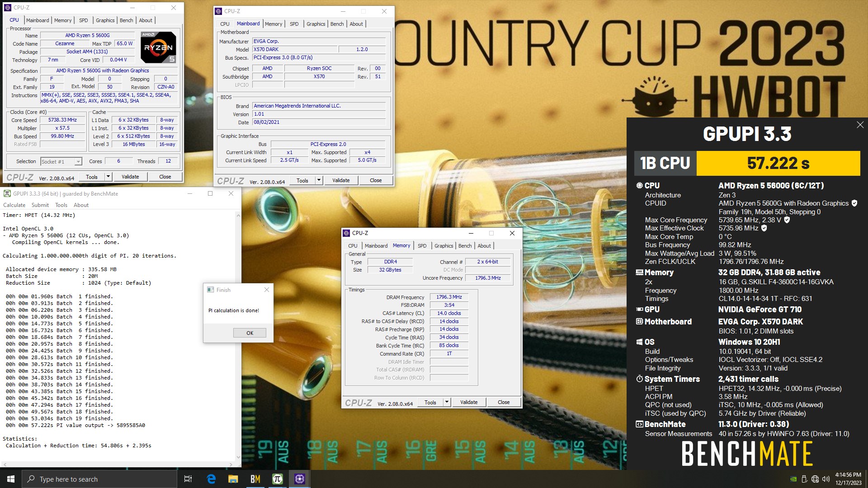The image size is (868, 488).
Task: Open Tools dropdown arrow in Mainboard window
Action: coord(319,180)
